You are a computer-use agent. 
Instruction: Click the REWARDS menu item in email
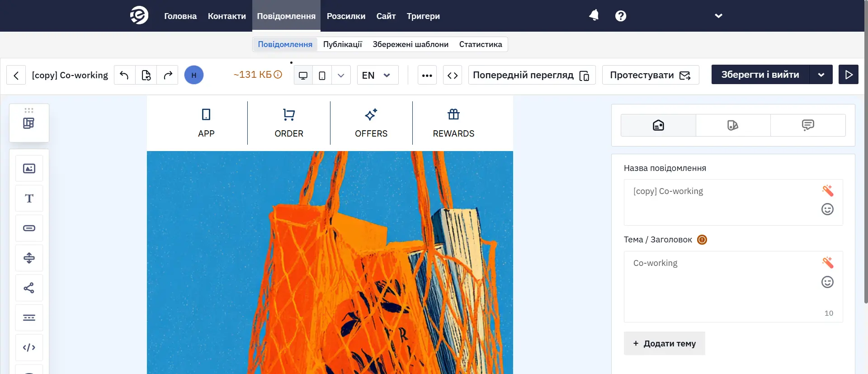tap(453, 123)
